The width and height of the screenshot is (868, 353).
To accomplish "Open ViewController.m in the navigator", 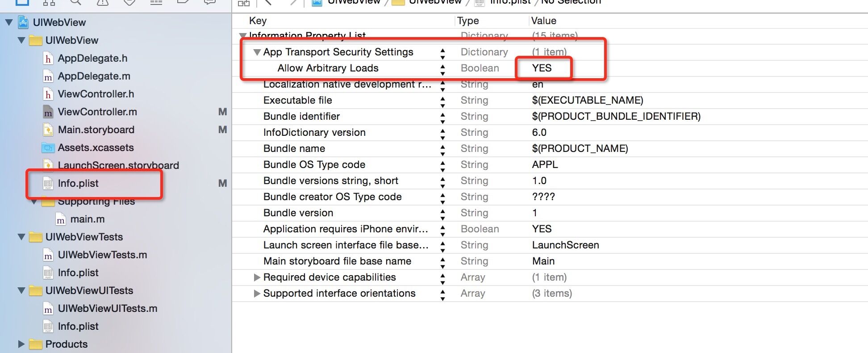I will (x=97, y=112).
